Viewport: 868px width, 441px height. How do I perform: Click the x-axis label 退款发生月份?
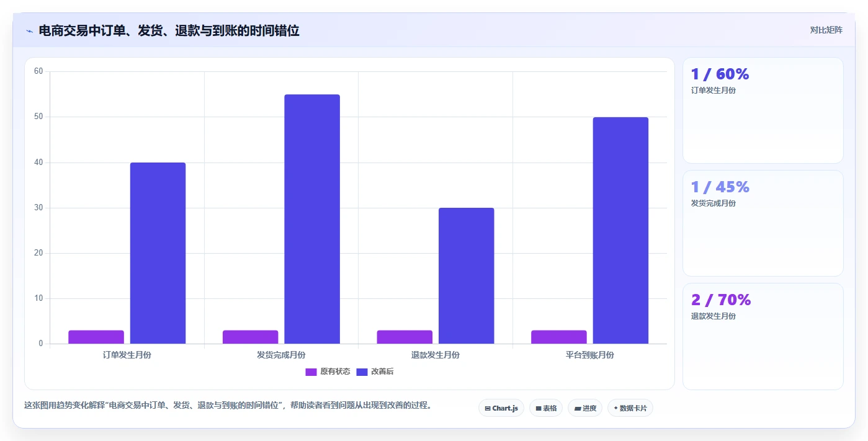click(436, 355)
